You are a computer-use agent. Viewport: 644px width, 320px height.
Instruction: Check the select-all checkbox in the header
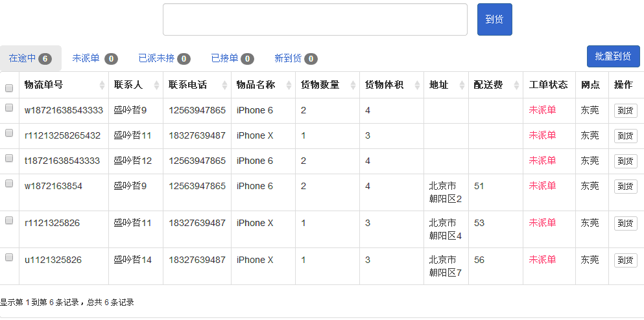tap(9, 88)
